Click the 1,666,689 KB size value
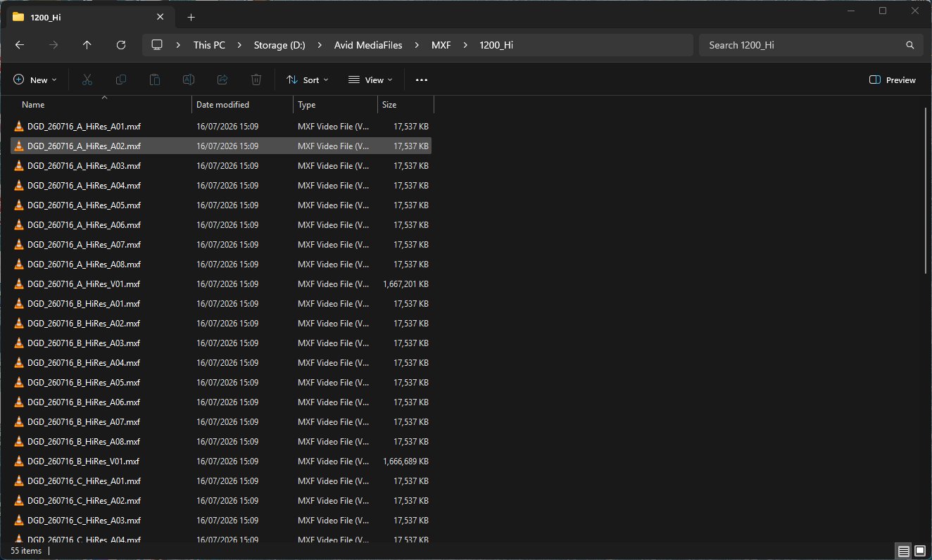Screen dimensions: 932x560 click(x=405, y=462)
